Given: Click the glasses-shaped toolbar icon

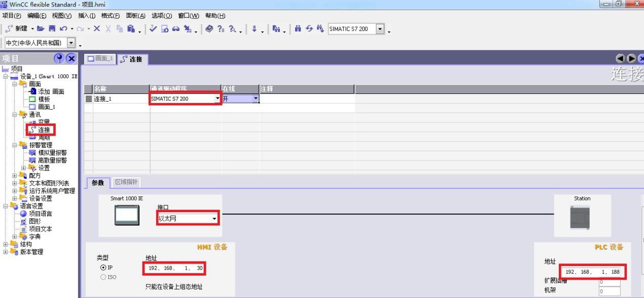Looking at the screenshot, I should point(175,29).
